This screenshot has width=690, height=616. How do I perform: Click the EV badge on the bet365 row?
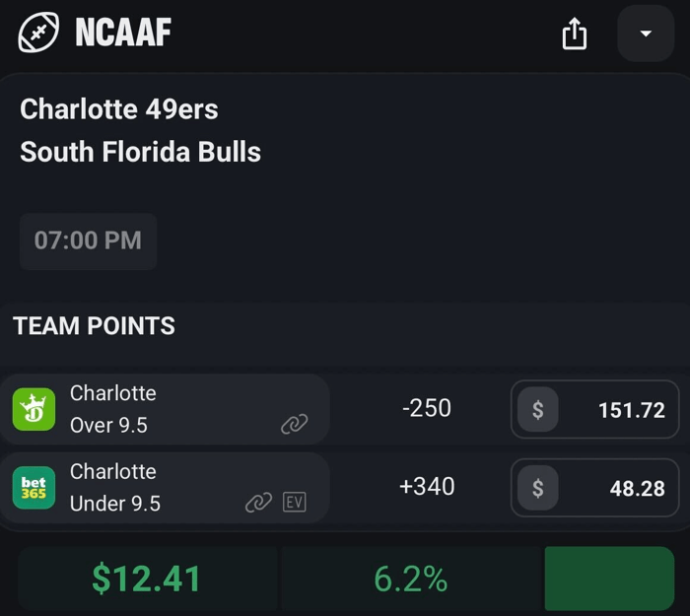click(x=294, y=503)
